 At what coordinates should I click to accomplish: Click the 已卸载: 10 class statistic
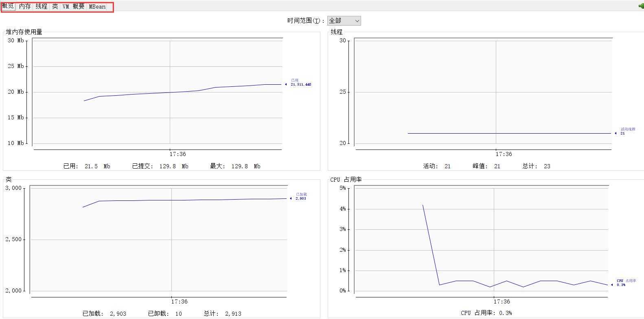[x=165, y=314]
